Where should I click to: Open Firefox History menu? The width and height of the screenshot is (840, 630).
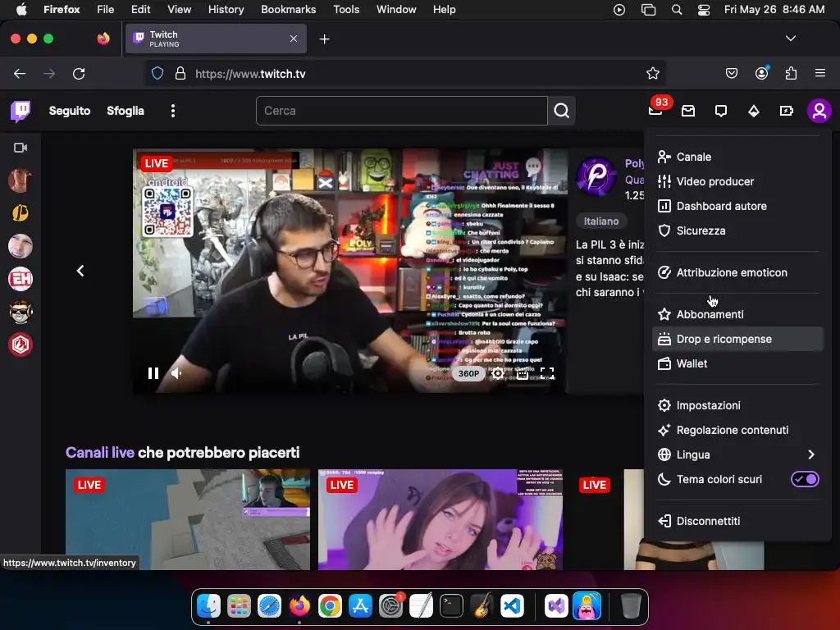click(226, 9)
